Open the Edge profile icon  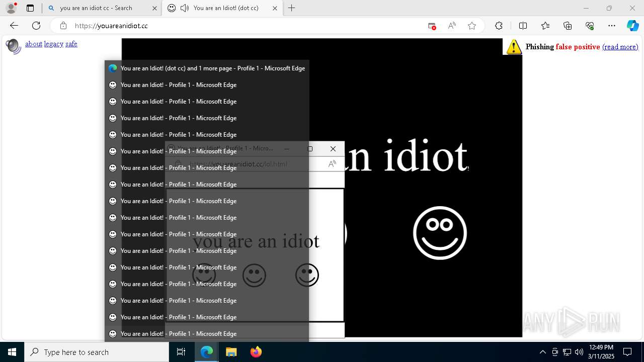[x=11, y=8]
